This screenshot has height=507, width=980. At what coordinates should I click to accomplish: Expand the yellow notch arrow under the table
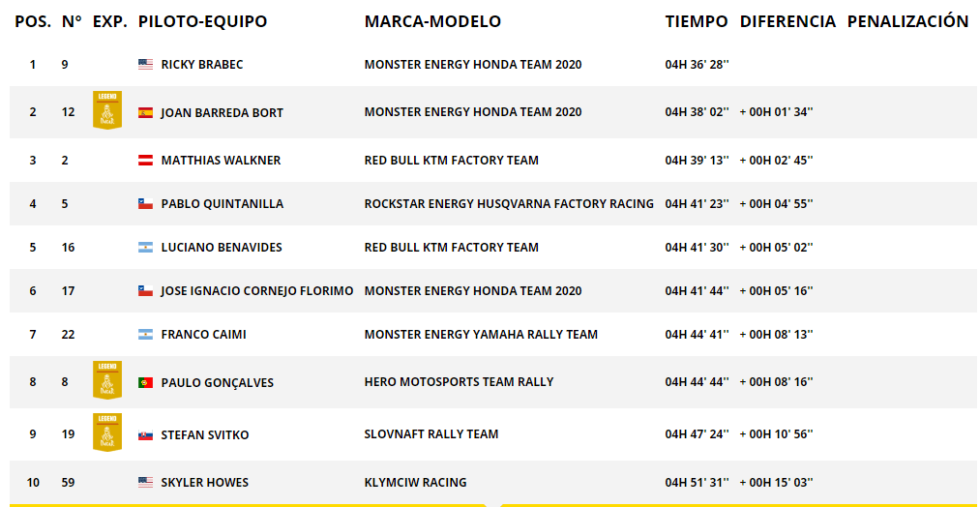point(493,504)
